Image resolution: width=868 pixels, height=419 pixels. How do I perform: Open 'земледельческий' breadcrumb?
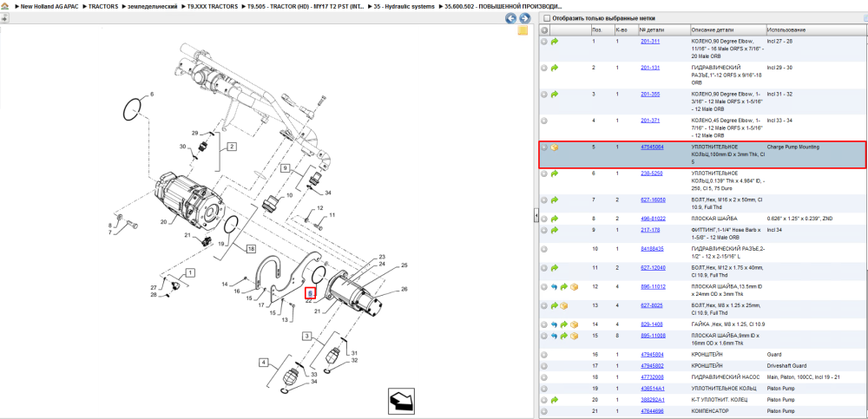pyautogui.click(x=152, y=7)
